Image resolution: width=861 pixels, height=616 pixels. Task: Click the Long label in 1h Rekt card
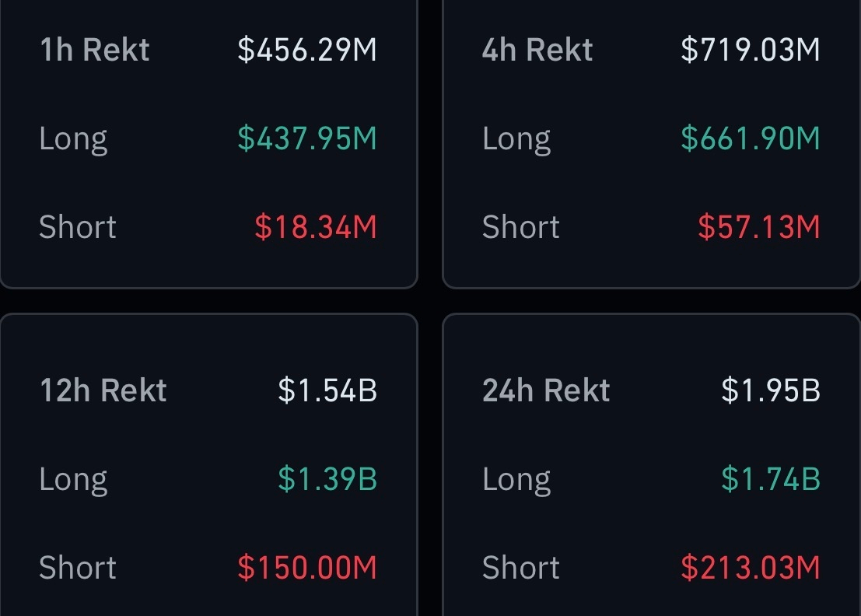pyautogui.click(x=73, y=140)
